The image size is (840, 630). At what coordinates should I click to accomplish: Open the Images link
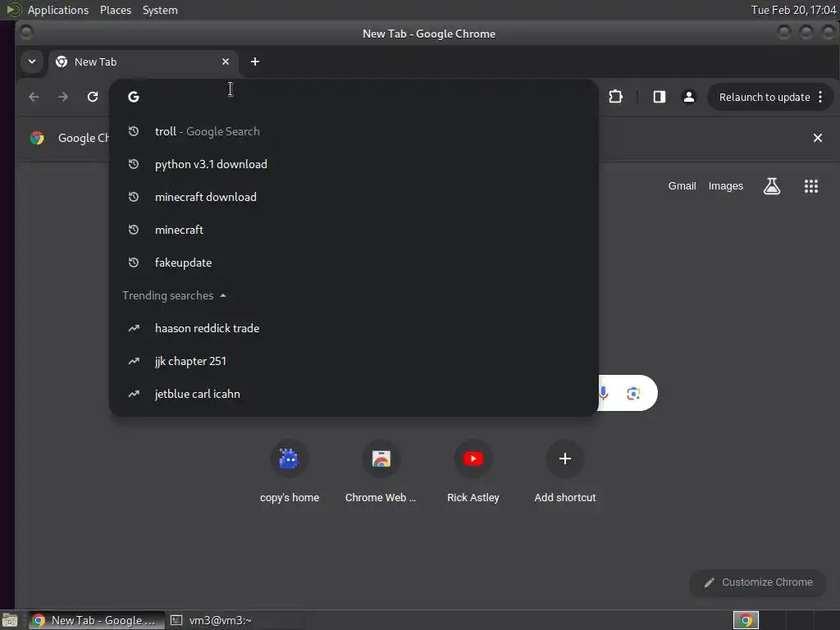[x=725, y=186]
